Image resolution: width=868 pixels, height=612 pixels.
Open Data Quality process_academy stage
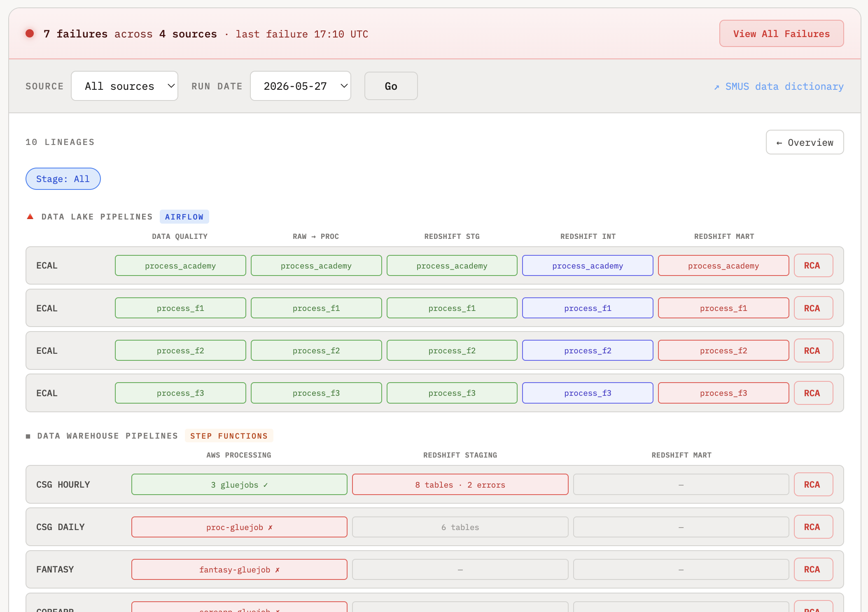pos(180,266)
